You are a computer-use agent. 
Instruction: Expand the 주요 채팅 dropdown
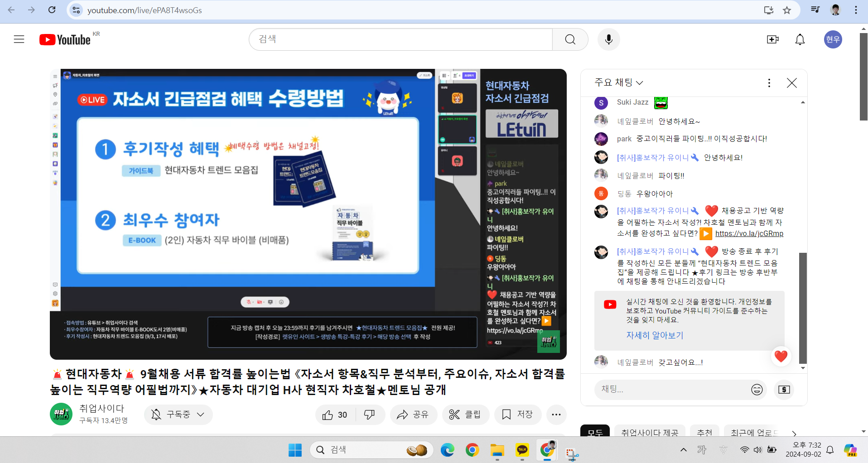618,82
